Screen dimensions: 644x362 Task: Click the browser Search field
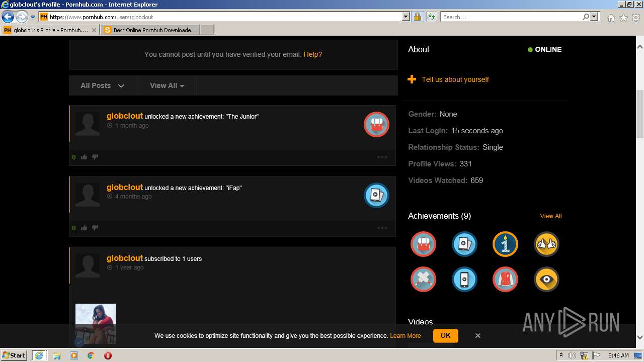click(511, 17)
